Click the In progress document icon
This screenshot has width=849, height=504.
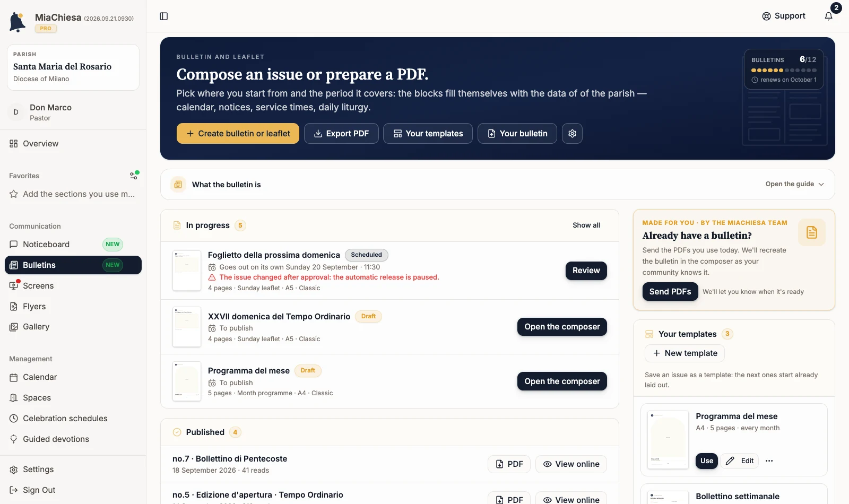[177, 225]
